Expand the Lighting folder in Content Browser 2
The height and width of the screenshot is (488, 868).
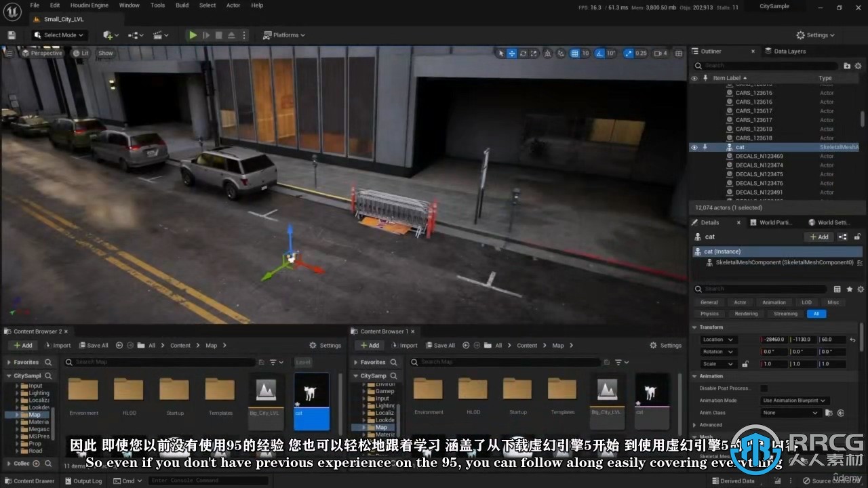[x=17, y=393]
